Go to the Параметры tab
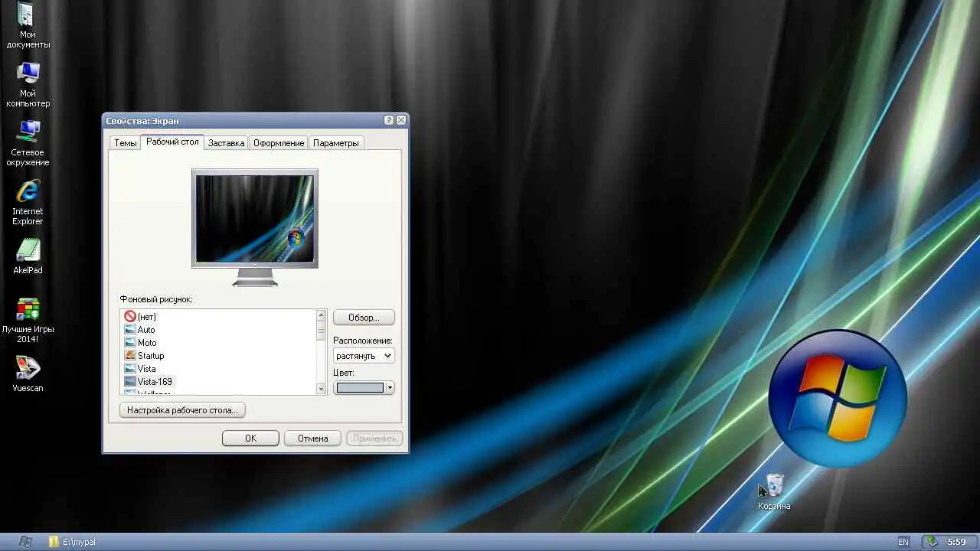Screen dimensions: 980x551 pyautogui.click(x=335, y=143)
